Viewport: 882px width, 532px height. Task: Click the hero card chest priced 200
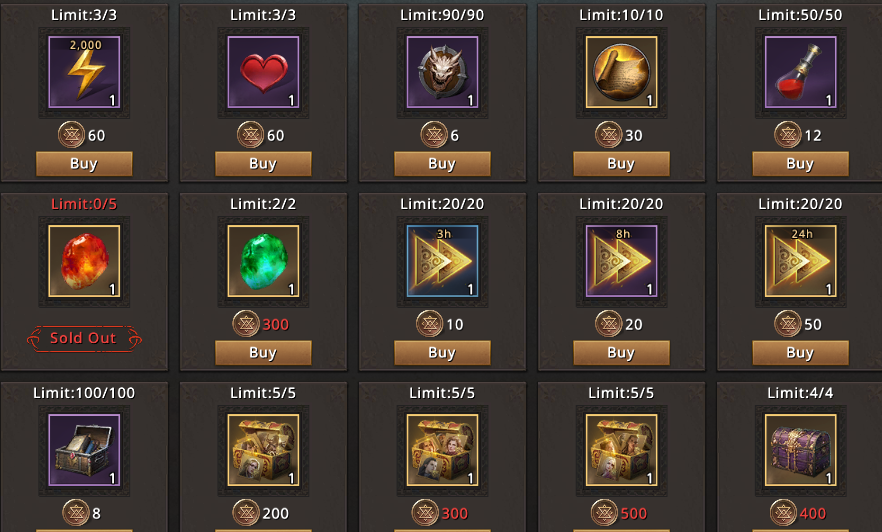click(x=263, y=450)
